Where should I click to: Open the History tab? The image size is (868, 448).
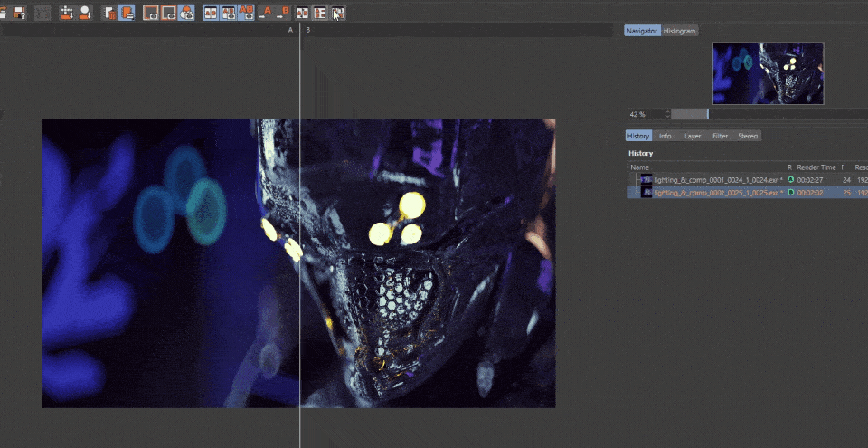click(638, 136)
